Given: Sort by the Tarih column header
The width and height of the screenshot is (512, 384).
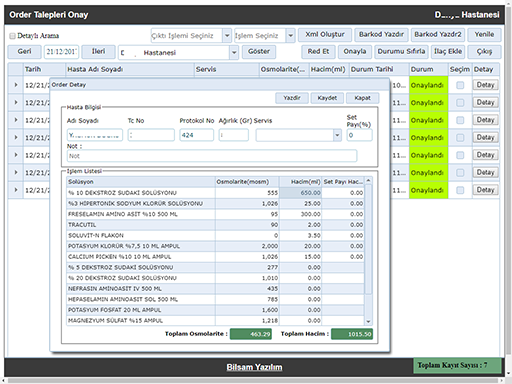Looking at the screenshot, I should click(x=44, y=69).
